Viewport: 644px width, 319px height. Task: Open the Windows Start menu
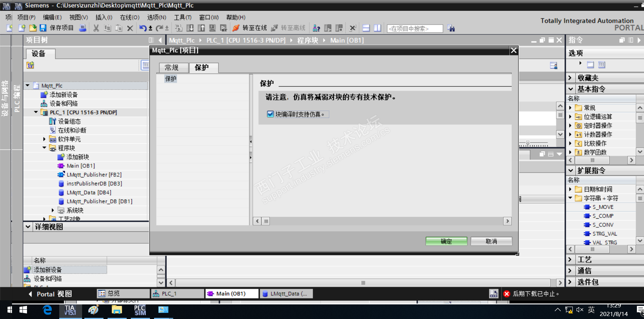tap(23, 310)
